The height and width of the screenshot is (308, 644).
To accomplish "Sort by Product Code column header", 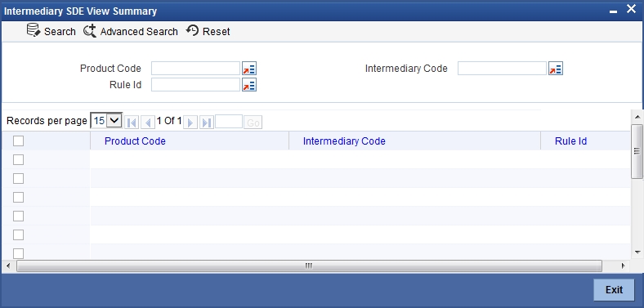I will pyautogui.click(x=135, y=141).
